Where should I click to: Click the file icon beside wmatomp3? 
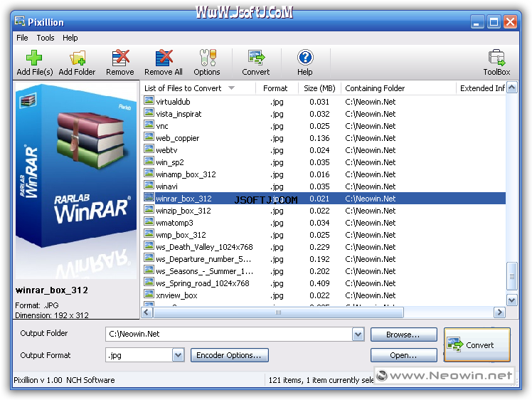coord(149,221)
